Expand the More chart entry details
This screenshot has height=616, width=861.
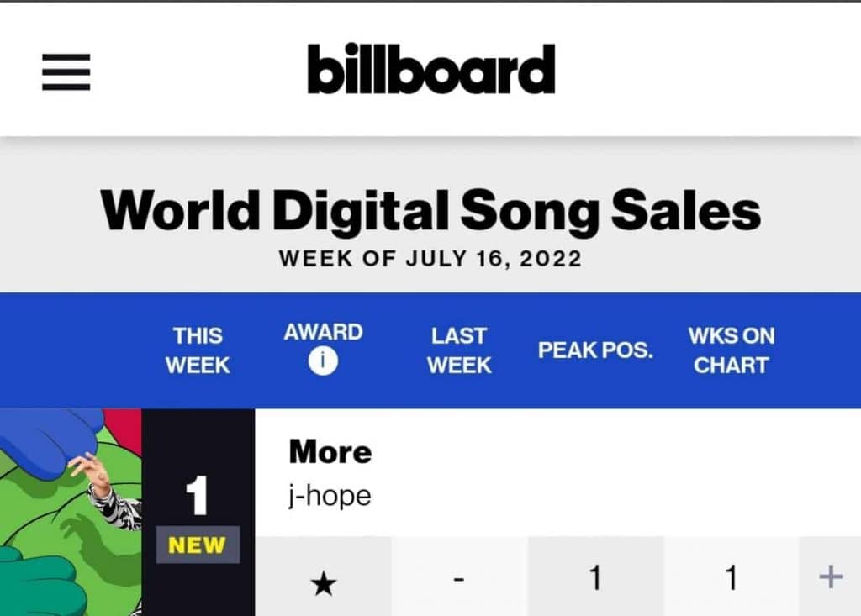point(830,577)
